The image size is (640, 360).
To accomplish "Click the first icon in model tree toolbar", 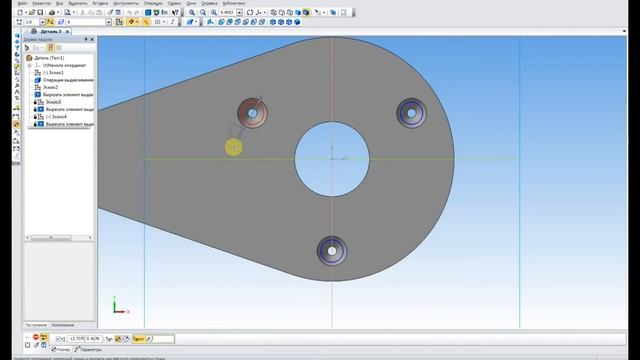I will point(27,48).
